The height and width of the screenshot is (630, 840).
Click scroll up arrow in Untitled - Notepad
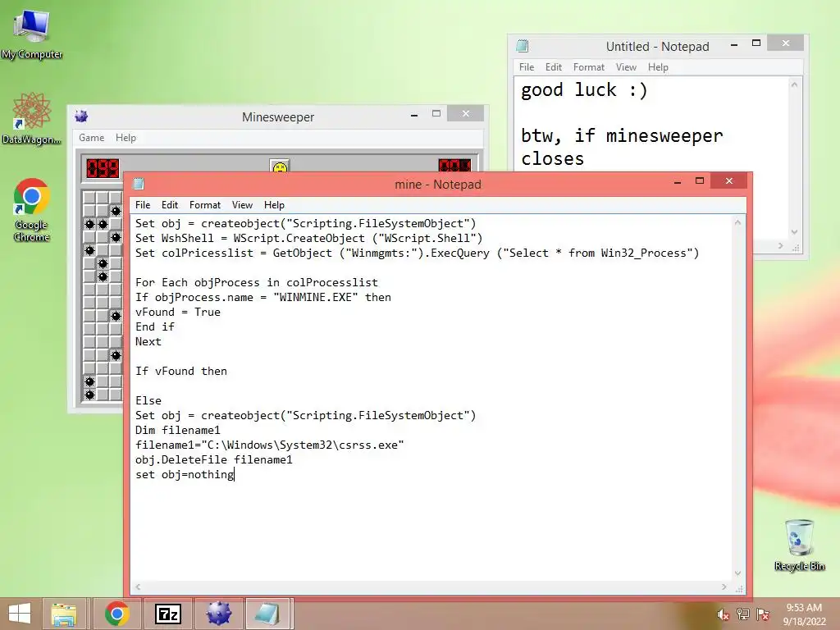click(x=794, y=84)
